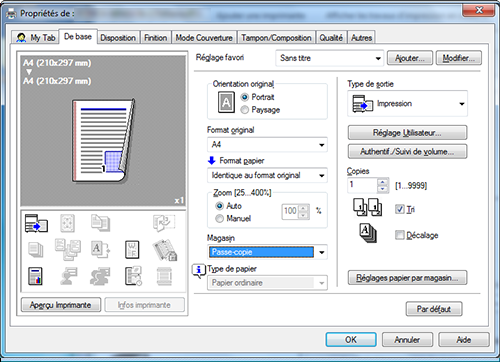Click the greyed letter A page icon
500x362 pixels.
(100, 250)
